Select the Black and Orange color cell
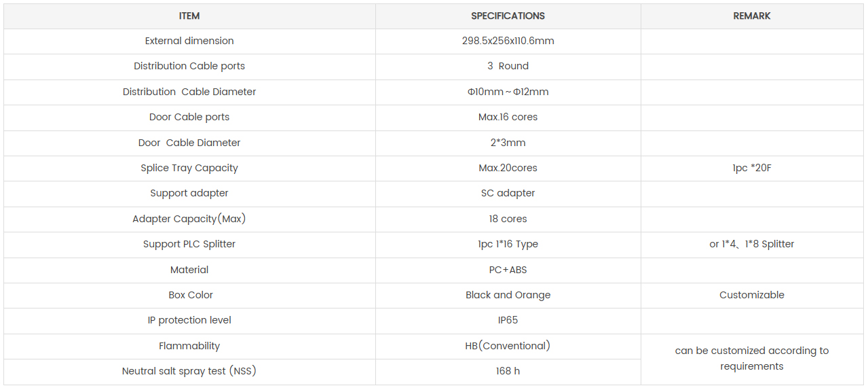 [508, 295]
